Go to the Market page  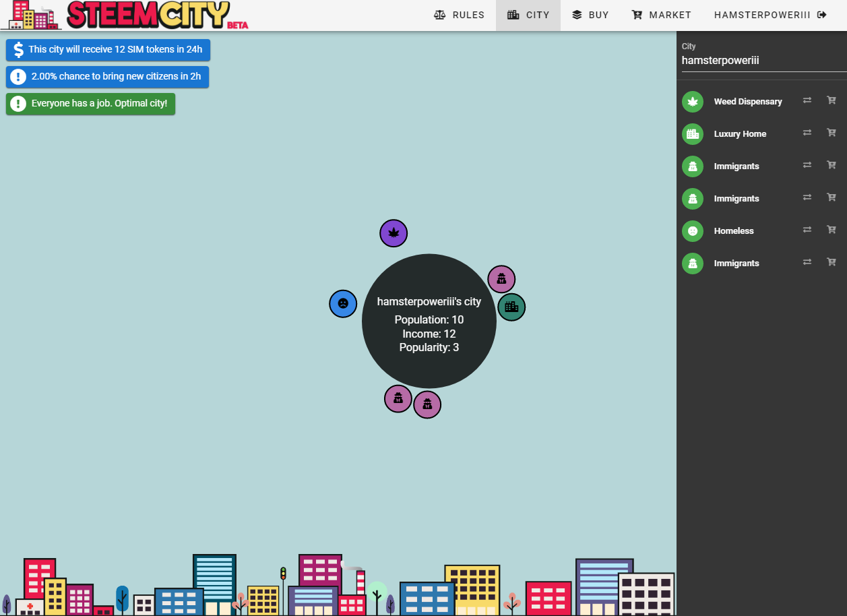tap(662, 15)
